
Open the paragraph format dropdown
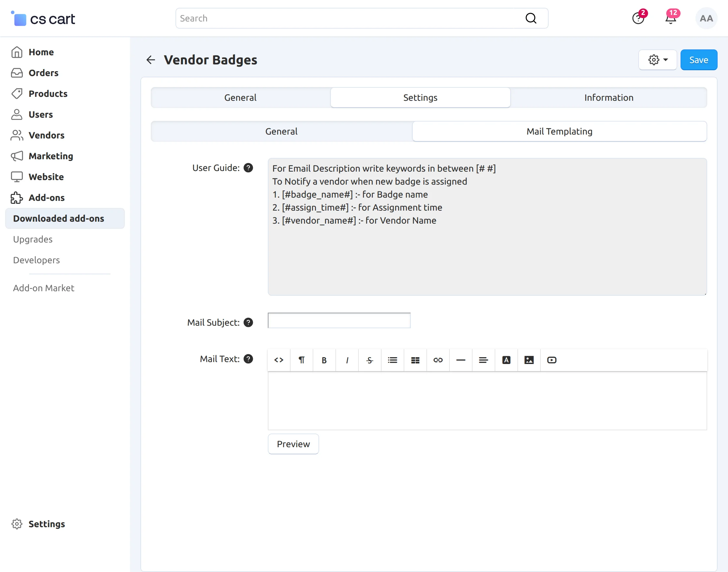tap(301, 360)
